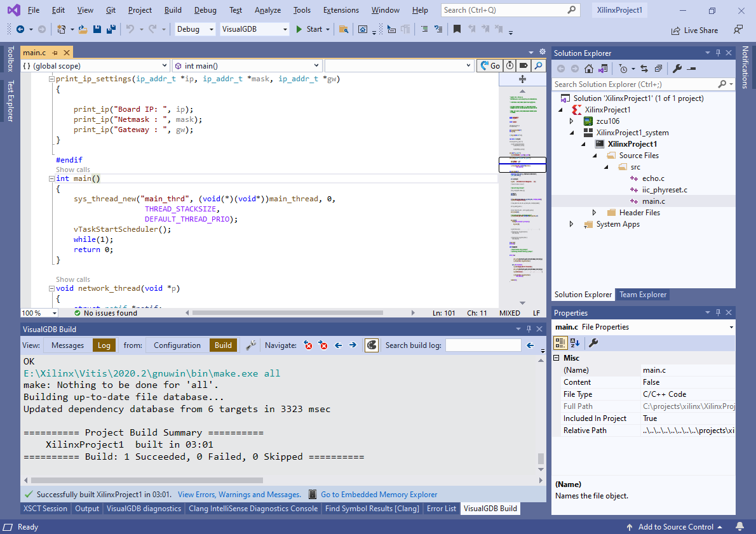The height and width of the screenshot is (534, 756).
Task: Switch to the Team Explorer tab
Action: click(x=643, y=295)
